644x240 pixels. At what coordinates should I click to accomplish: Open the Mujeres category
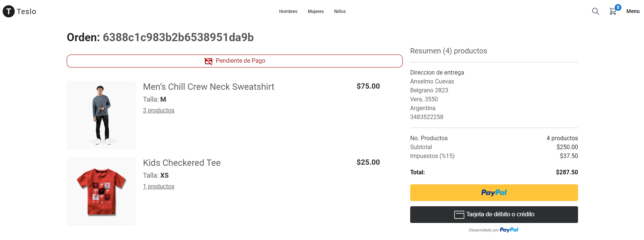point(316,11)
